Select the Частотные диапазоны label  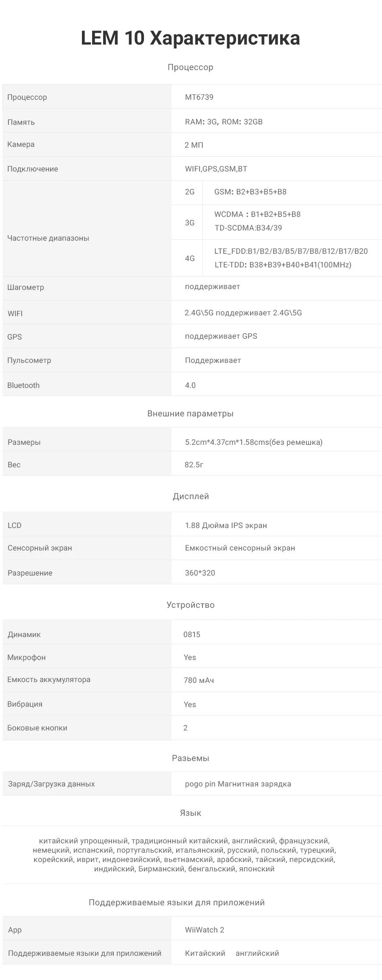pos(48,238)
